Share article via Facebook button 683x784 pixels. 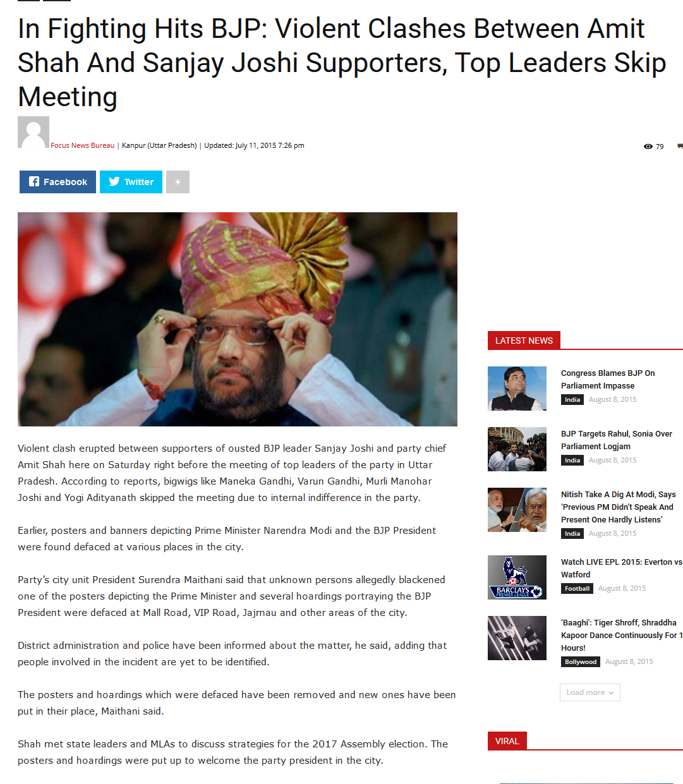[57, 182]
